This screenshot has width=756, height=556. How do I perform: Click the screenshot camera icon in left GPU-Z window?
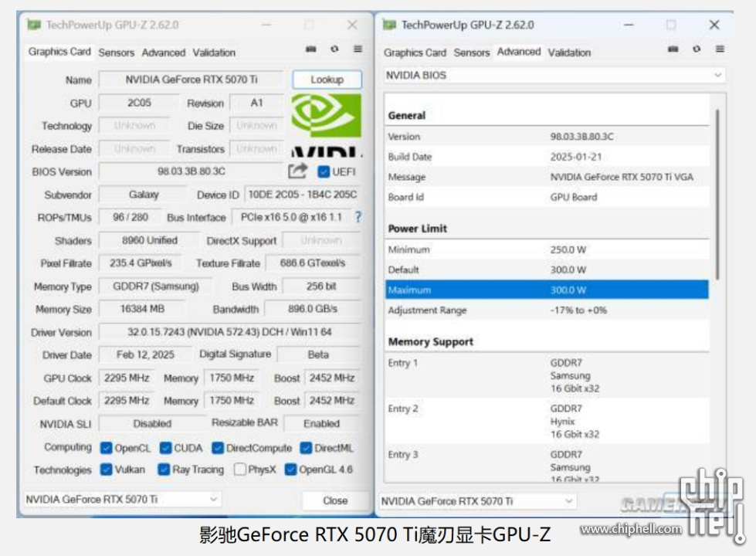pyautogui.click(x=311, y=49)
